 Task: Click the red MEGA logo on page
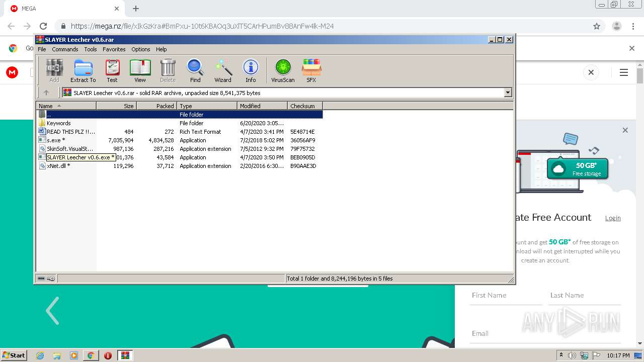coord(12,72)
